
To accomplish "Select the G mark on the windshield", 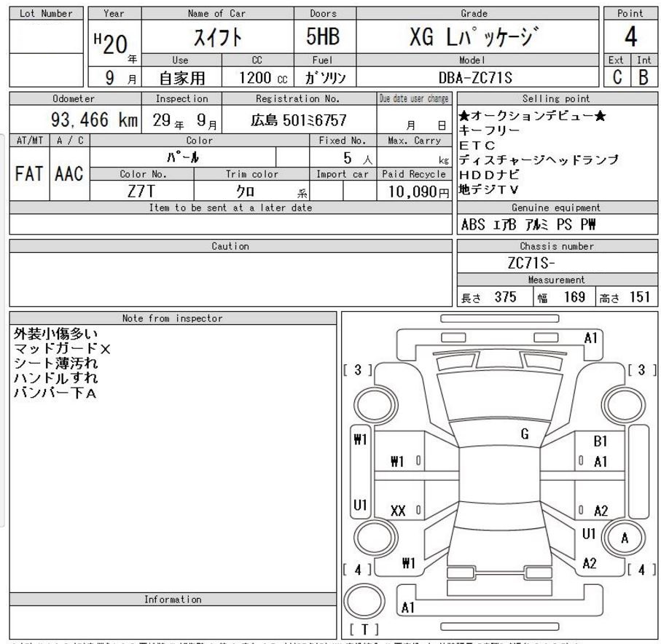I will pyautogui.click(x=525, y=433).
